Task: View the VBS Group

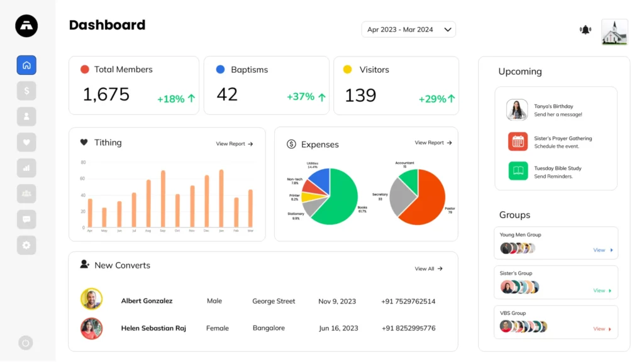Action: click(x=603, y=329)
